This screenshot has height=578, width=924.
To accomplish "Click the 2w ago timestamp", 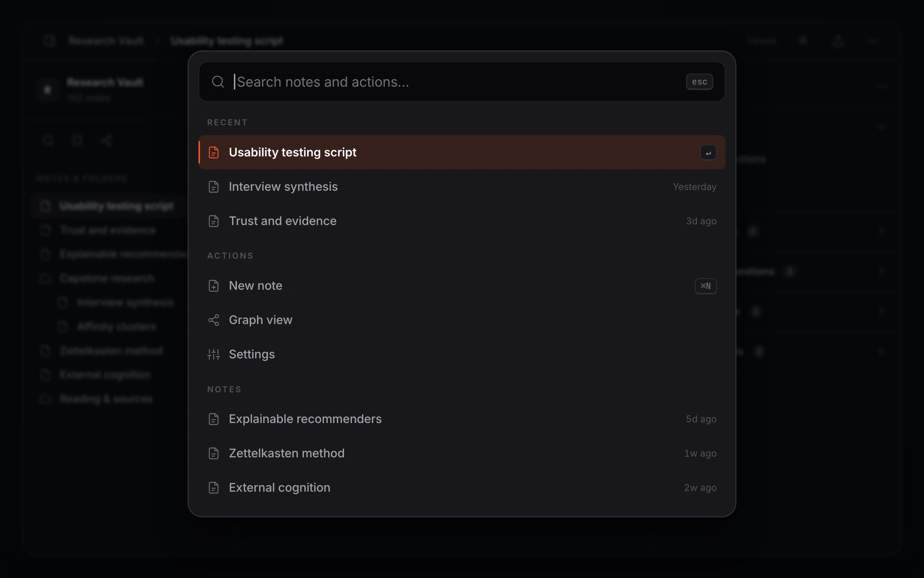I will click(x=700, y=488).
